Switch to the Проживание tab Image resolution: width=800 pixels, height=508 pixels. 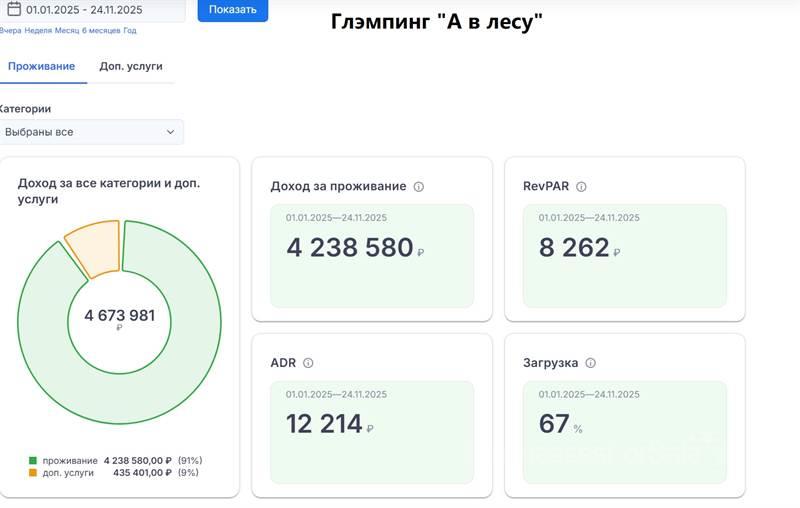41,66
